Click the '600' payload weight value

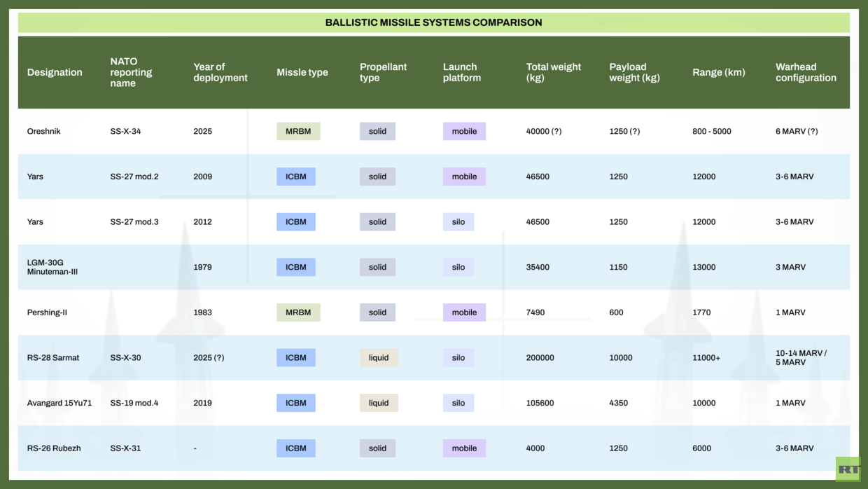616,312
